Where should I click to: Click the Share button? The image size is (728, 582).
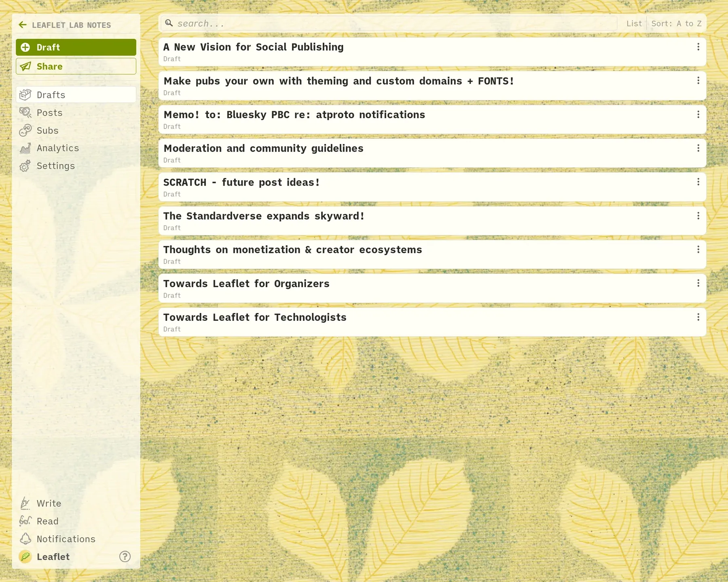(76, 66)
